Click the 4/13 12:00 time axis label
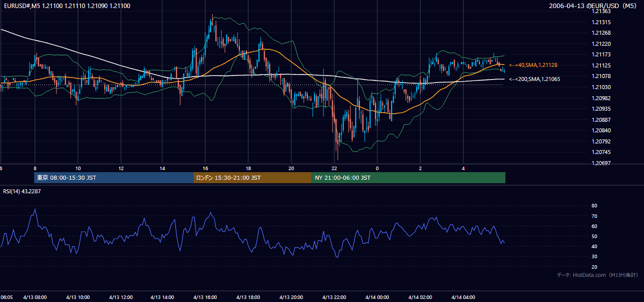Viewport: 644px width, 302px height. coord(120,297)
